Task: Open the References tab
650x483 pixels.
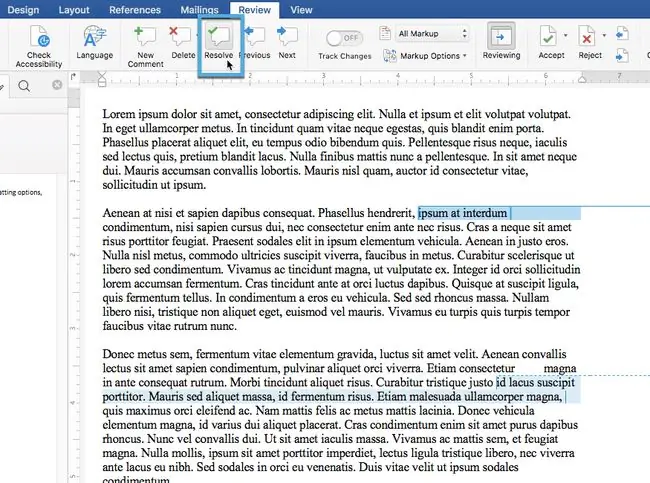Action: point(135,10)
